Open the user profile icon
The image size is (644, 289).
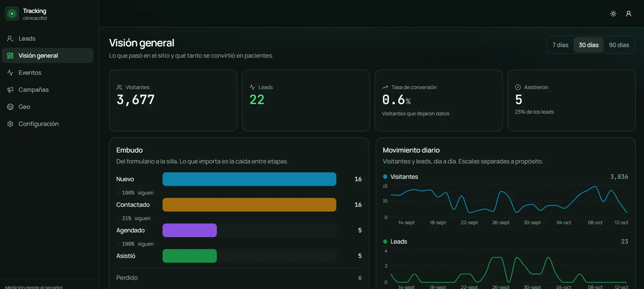coord(629,14)
